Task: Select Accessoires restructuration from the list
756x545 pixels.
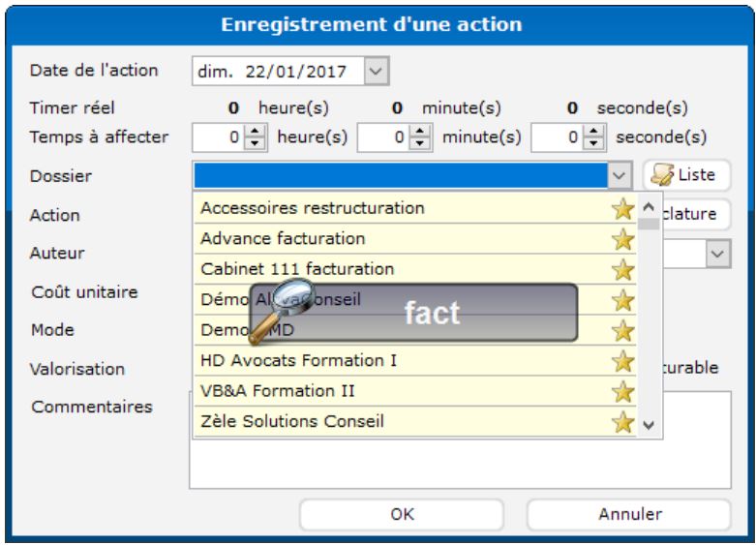Action: pyautogui.click(x=312, y=208)
